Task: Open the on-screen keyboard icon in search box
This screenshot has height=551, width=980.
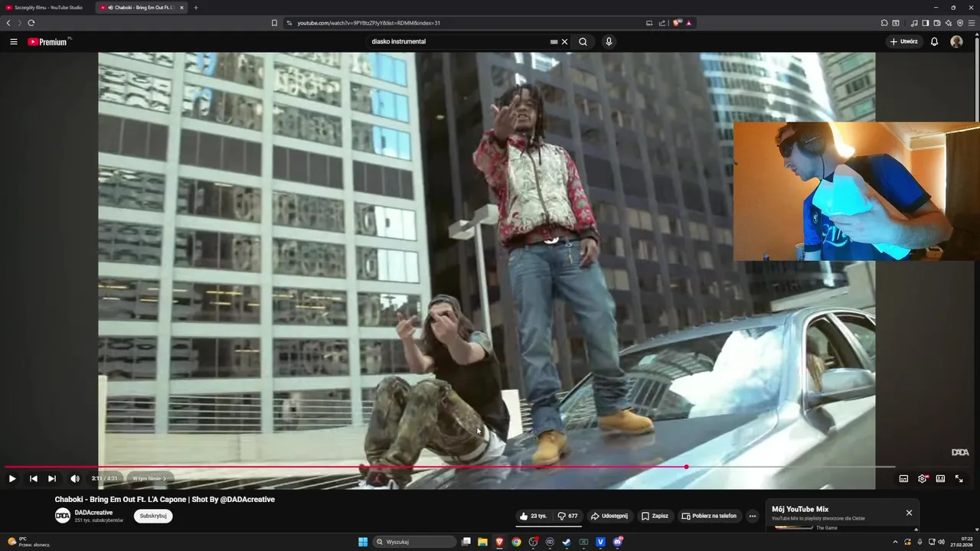Action: tap(554, 42)
